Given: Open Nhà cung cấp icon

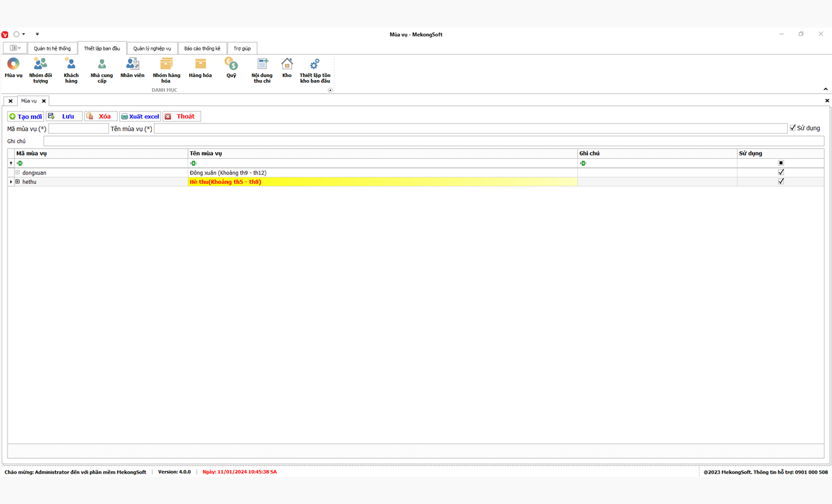Looking at the screenshot, I should click(101, 69).
